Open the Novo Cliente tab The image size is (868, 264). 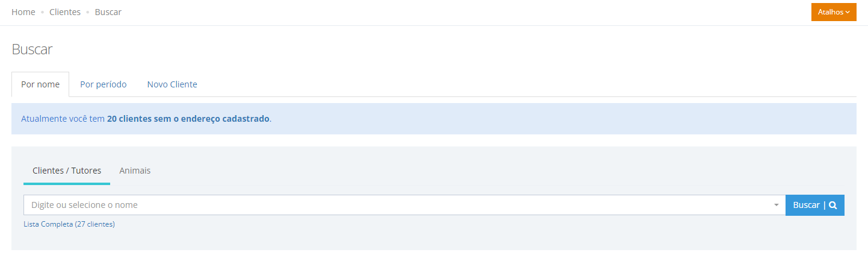pyautogui.click(x=172, y=84)
